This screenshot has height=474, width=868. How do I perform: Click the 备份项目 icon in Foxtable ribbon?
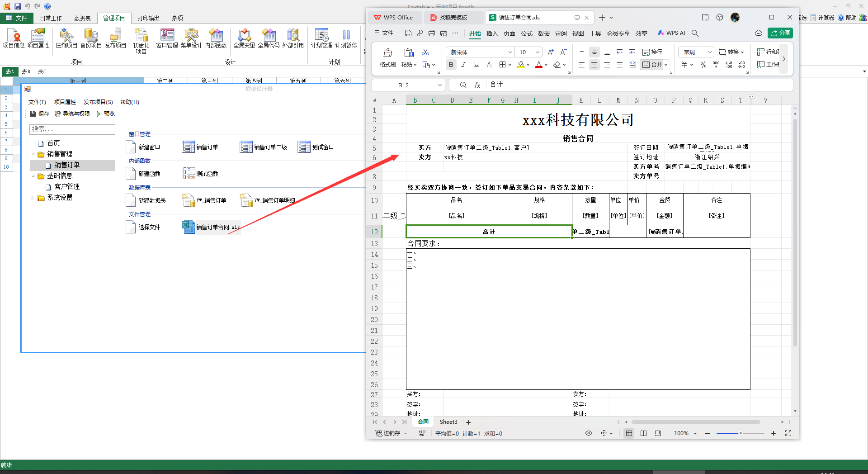pos(91,38)
